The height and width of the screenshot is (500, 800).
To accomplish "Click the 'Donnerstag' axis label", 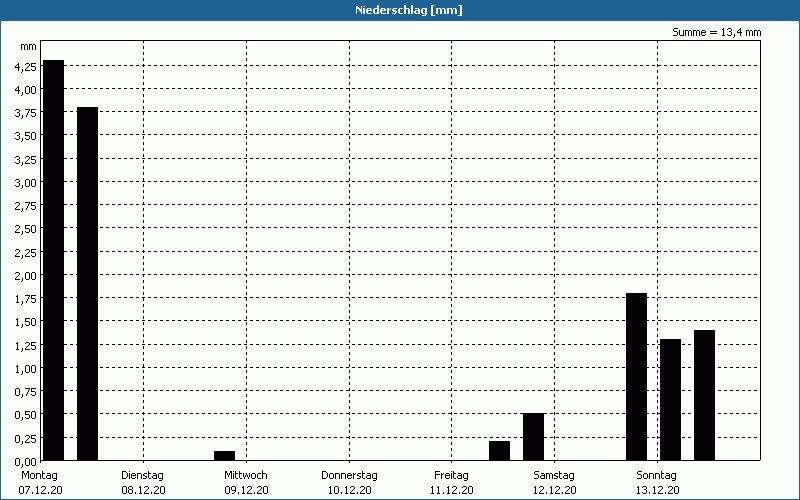I will tap(349, 476).
